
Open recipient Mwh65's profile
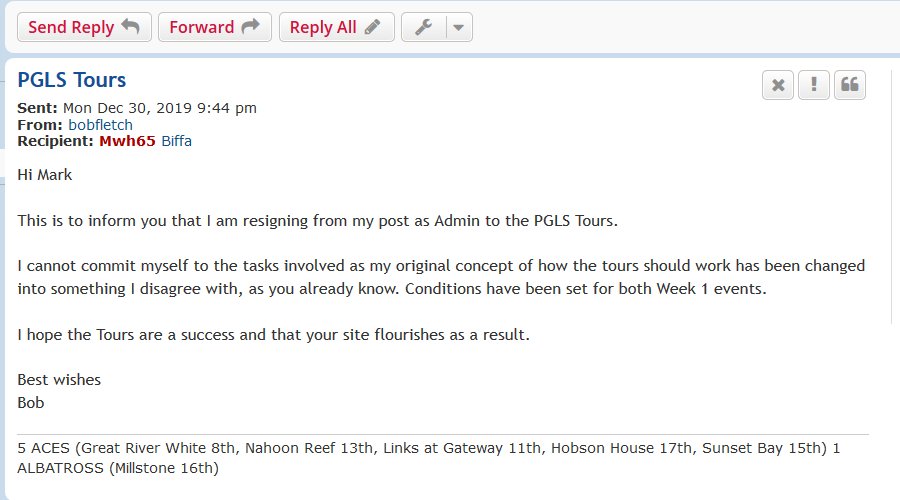[x=127, y=141]
